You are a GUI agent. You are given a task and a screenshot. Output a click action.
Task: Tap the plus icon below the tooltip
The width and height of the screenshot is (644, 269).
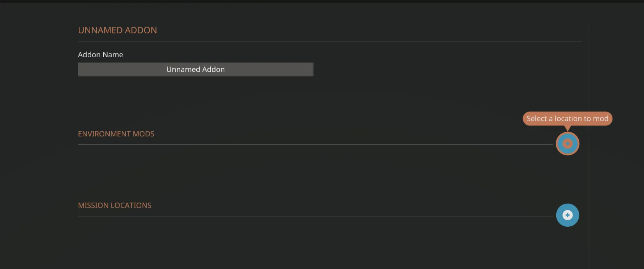click(567, 144)
